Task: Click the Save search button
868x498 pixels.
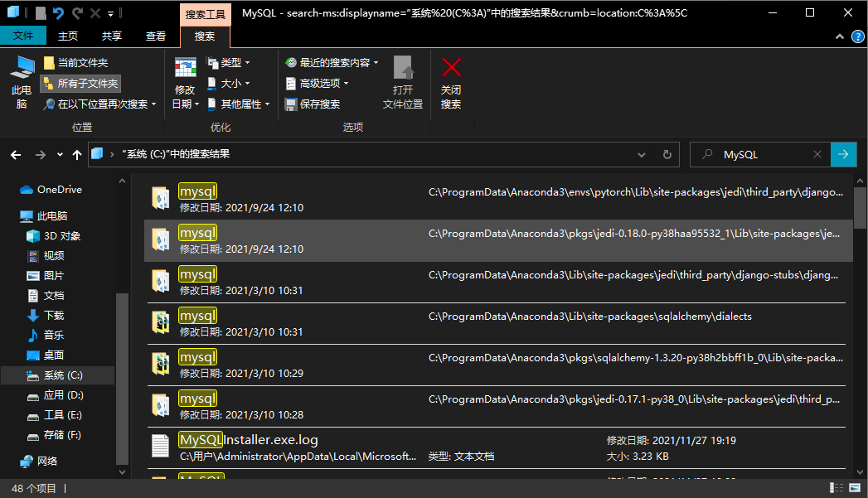Action: click(x=313, y=104)
